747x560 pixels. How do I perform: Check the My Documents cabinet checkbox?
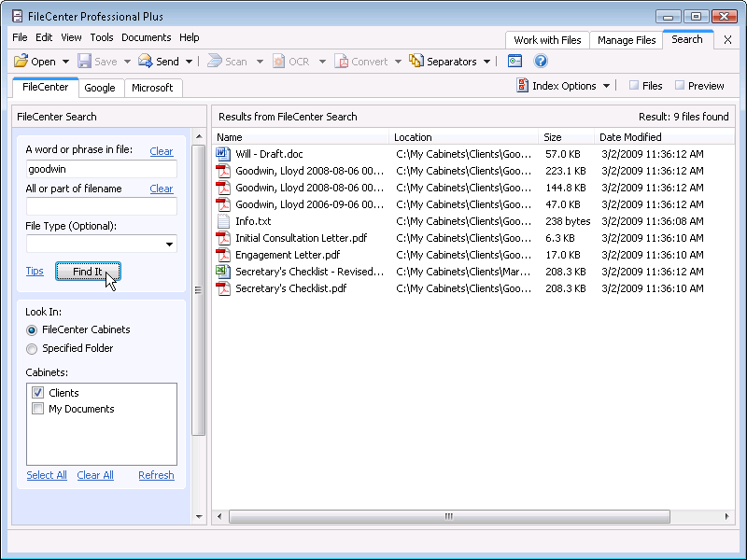pos(37,409)
